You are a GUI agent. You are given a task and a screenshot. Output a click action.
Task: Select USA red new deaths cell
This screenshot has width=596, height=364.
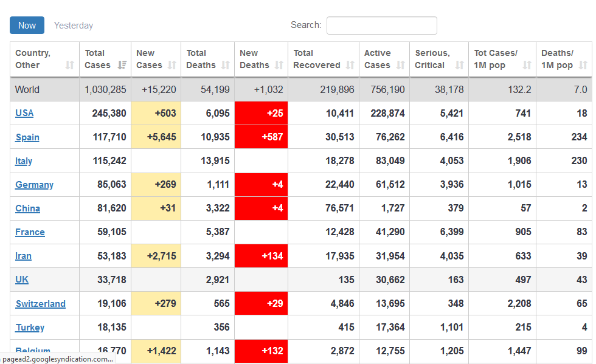point(262,113)
